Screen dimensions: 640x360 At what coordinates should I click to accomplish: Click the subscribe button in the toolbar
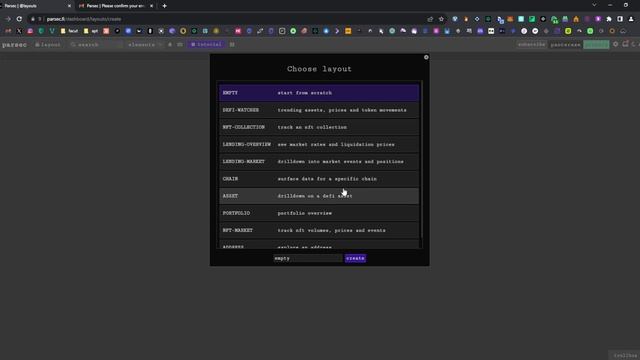click(x=531, y=44)
